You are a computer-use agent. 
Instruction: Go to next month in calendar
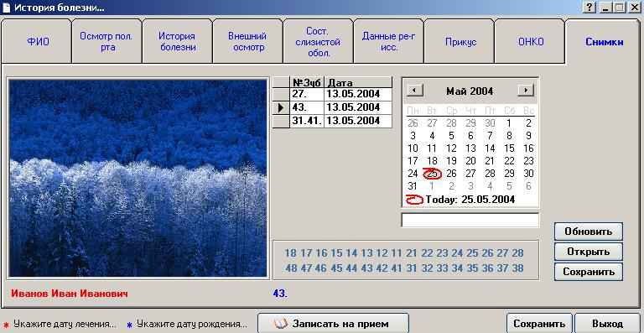pos(526,90)
